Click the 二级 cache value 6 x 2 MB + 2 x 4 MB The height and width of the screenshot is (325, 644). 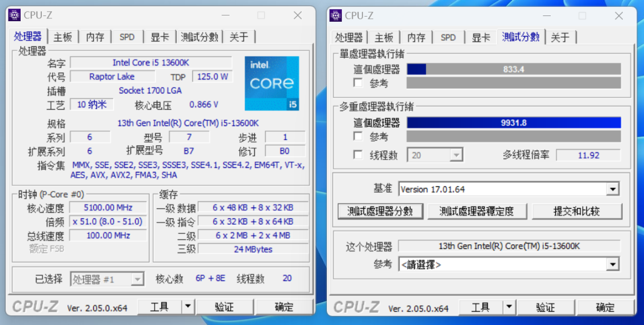[x=253, y=236]
